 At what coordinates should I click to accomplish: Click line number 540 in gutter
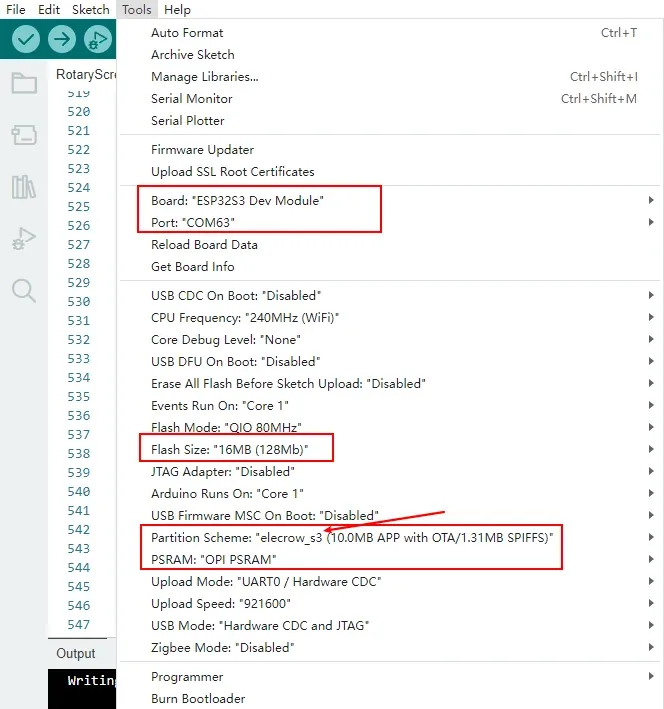coord(79,492)
